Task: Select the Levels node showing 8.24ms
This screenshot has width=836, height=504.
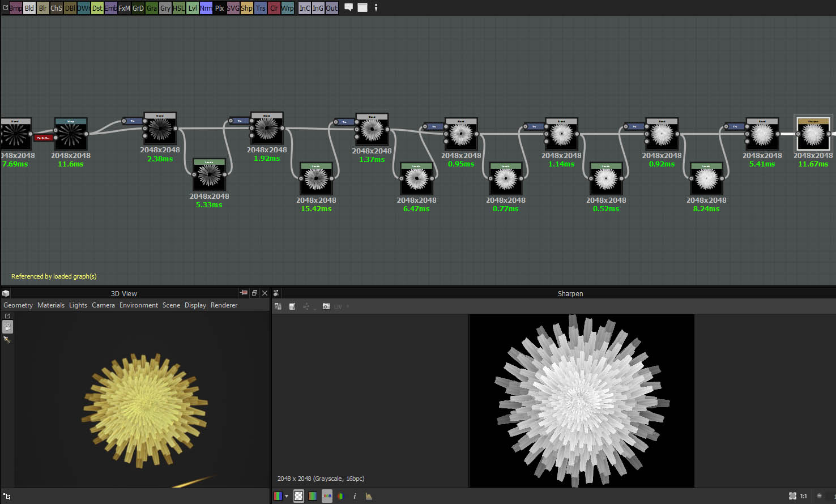Action: click(x=706, y=179)
